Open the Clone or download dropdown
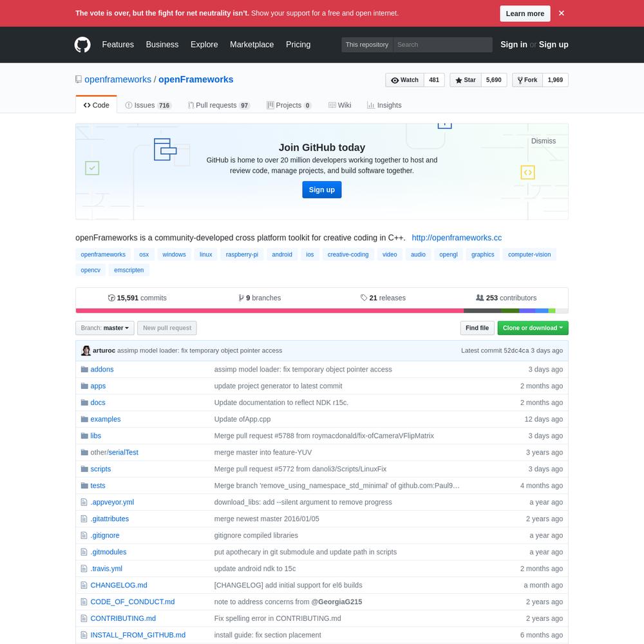 (533, 328)
